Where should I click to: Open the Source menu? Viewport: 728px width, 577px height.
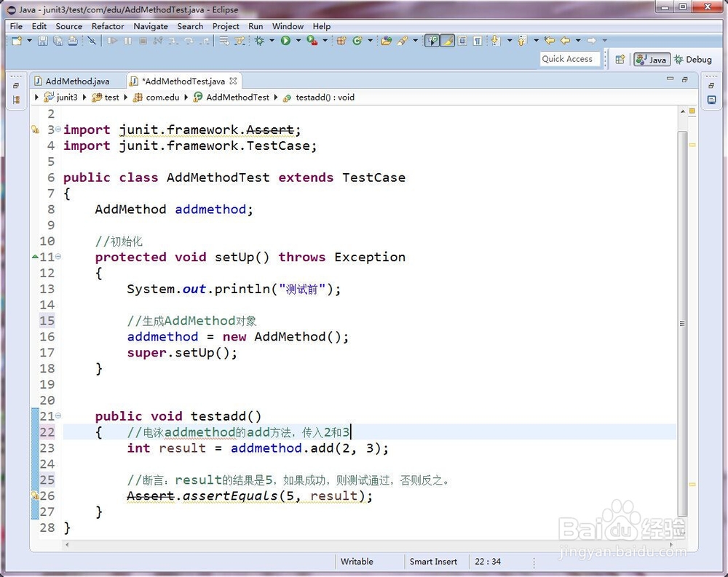[68, 26]
